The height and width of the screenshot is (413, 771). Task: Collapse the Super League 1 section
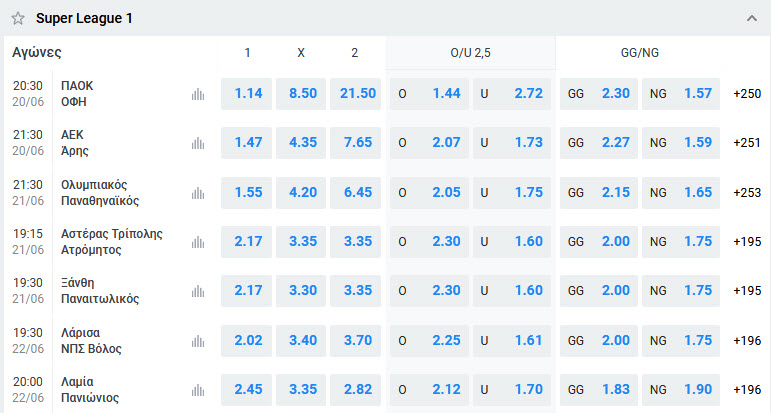coord(751,19)
